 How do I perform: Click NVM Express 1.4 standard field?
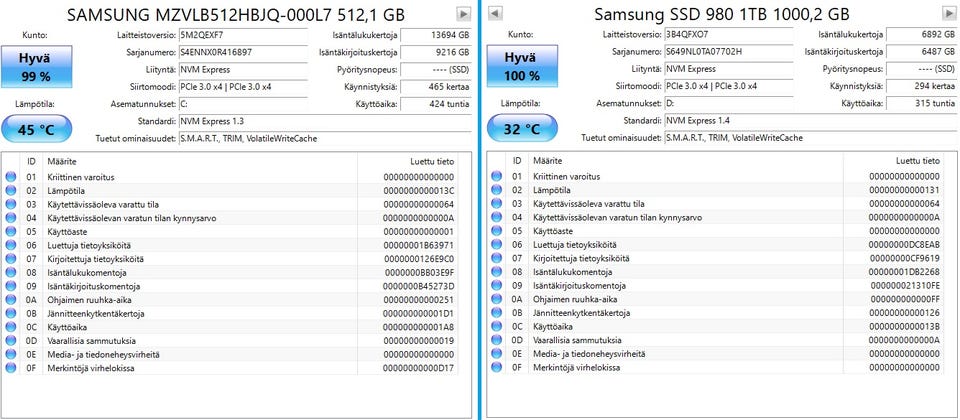[811, 121]
